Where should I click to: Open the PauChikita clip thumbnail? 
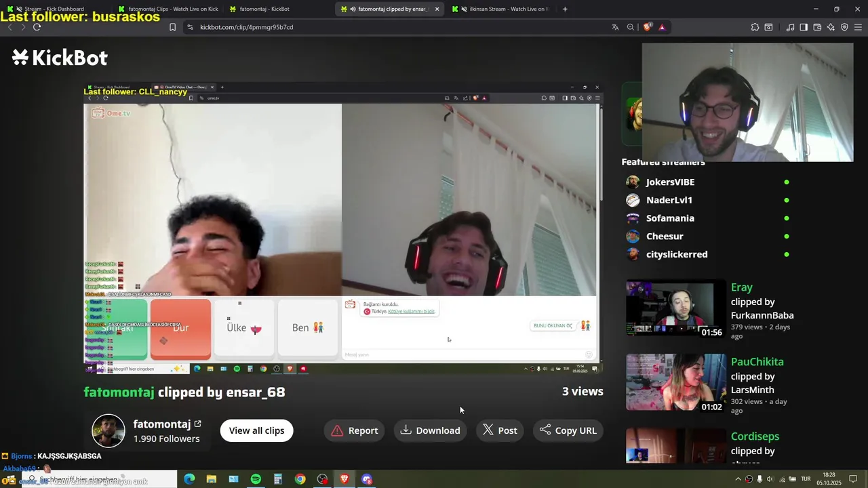tap(675, 382)
